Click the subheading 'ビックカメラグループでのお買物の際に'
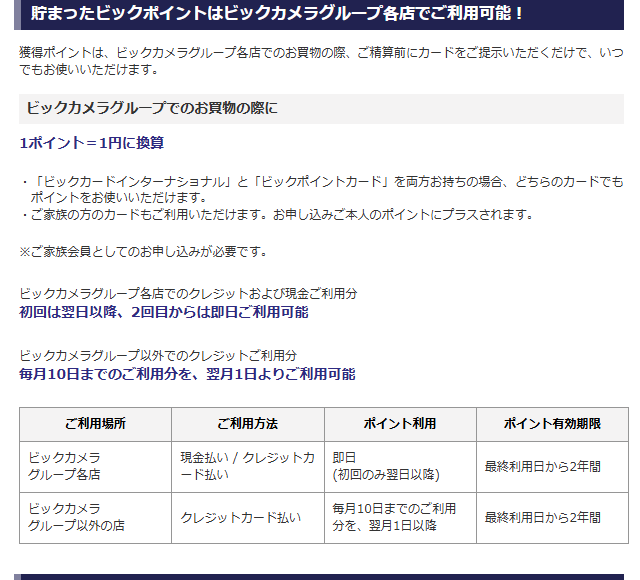Screen dimensions: 640x580 click(152, 108)
